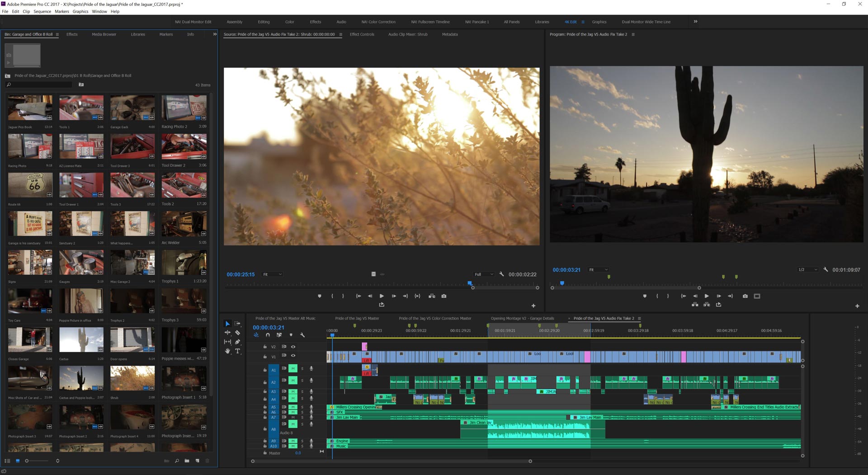Toggle snap magnet in the timeline
Screen dimensions: 868x475
click(x=268, y=335)
